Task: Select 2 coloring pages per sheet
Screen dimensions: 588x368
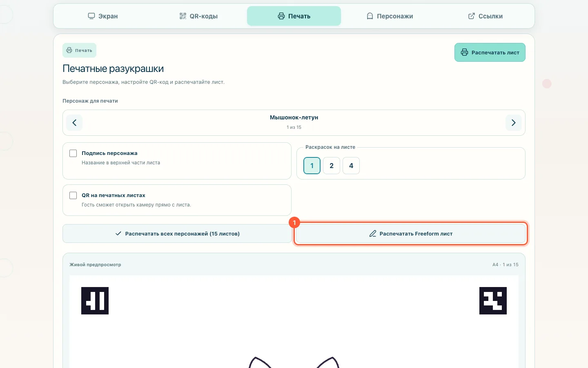Action: tap(332, 166)
